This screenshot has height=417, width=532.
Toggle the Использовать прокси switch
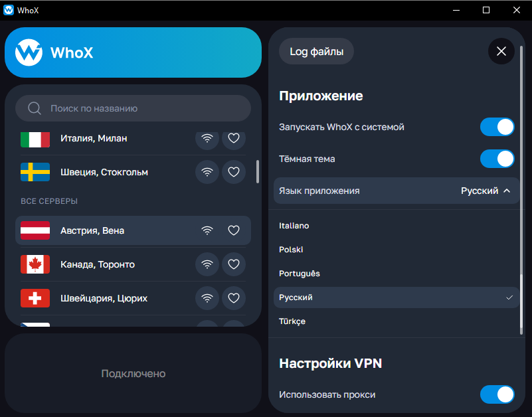(497, 394)
